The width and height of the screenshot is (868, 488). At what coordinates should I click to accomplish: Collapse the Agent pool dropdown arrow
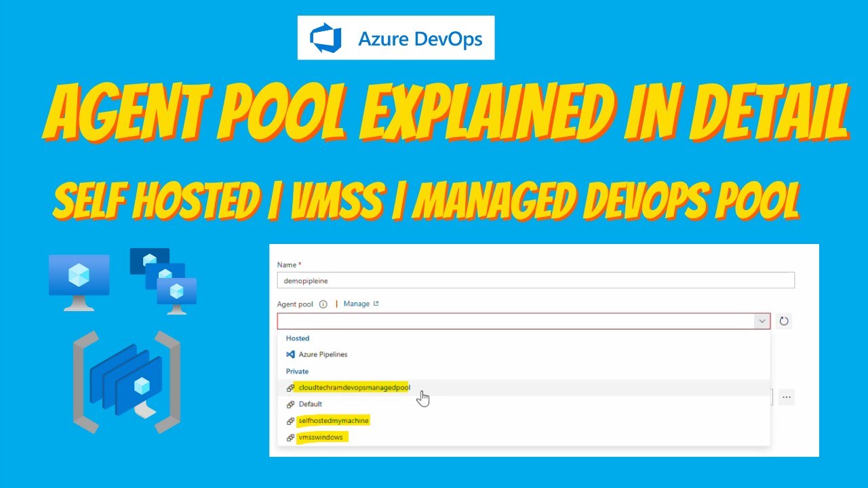click(762, 321)
